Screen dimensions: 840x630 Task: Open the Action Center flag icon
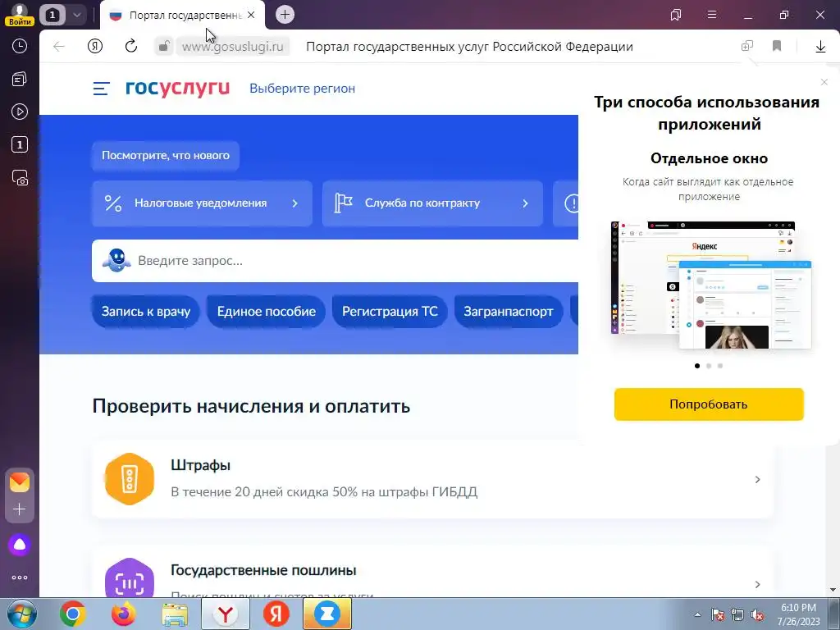click(718, 615)
